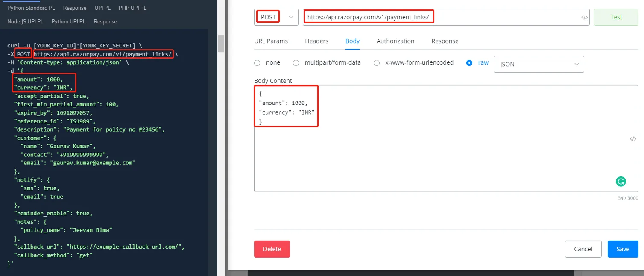Go to the Authorization tab
Viewport: 644px width, 276px height.
[x=395, y=41]
